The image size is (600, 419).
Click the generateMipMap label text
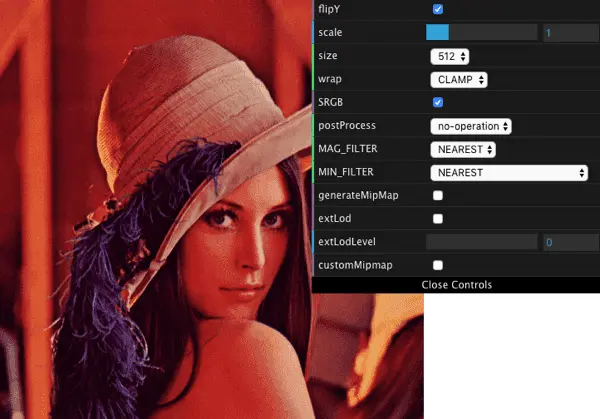(x=358, y=196)
